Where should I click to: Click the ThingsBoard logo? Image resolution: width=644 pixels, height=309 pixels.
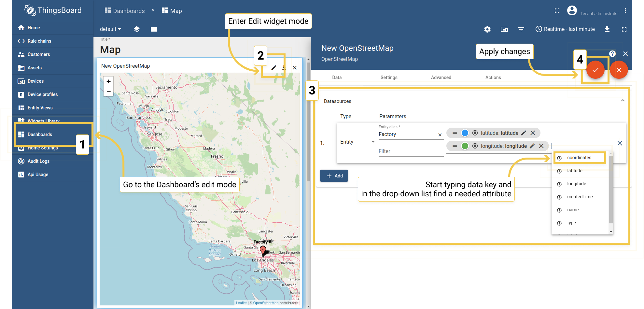click(53, 10)
